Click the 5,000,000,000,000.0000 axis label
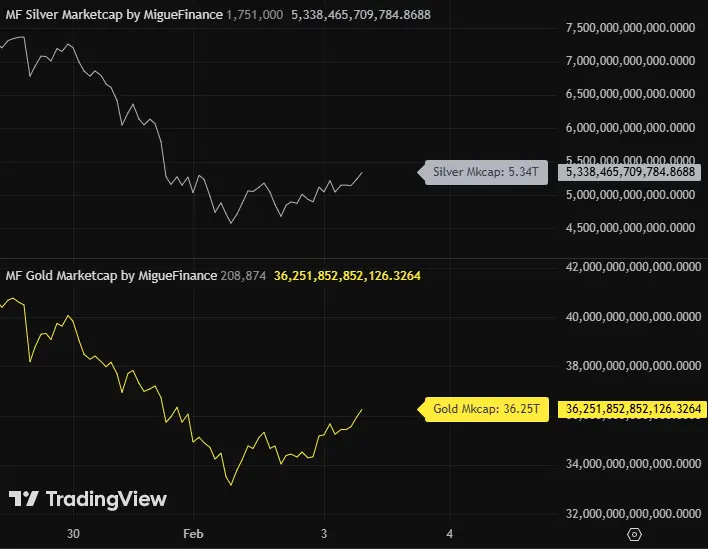708x549 pixels. [630, 195]
